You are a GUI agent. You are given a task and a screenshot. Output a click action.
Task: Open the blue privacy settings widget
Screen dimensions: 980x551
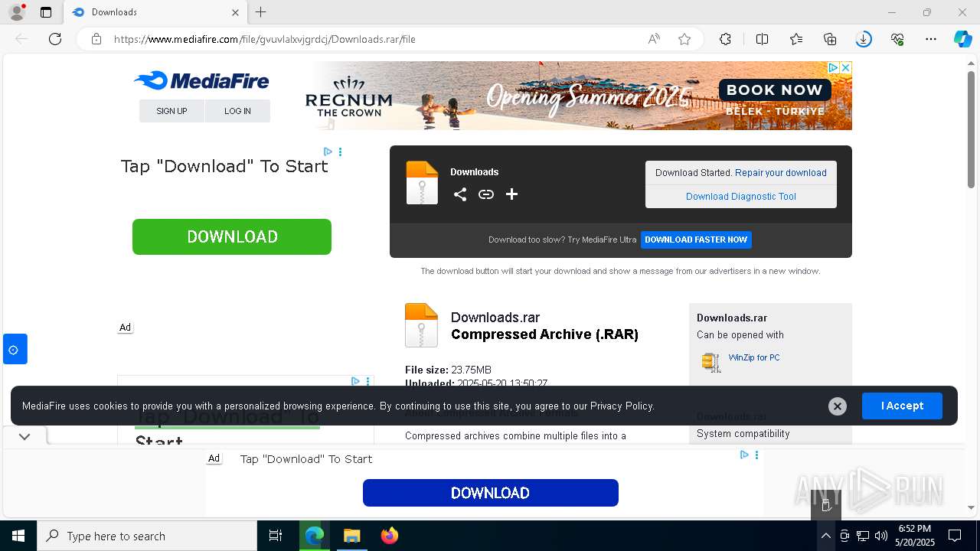coord(15,349)
